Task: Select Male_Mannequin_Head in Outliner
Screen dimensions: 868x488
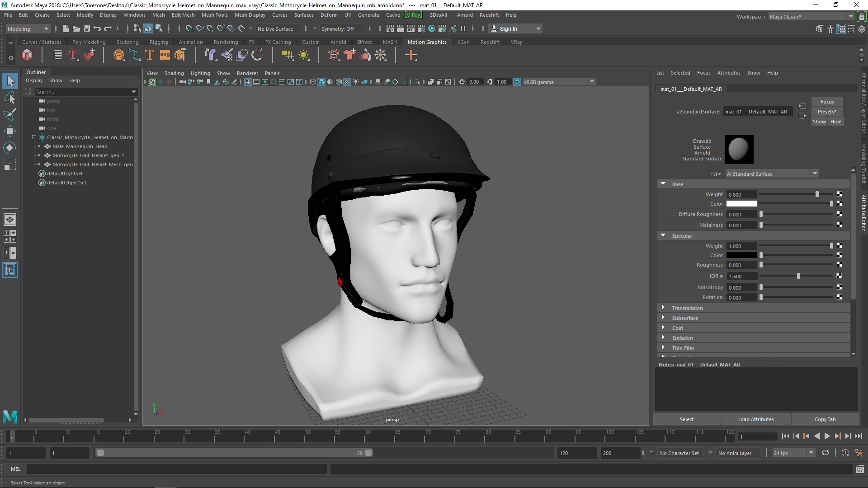Action: [x=80, y=146]
